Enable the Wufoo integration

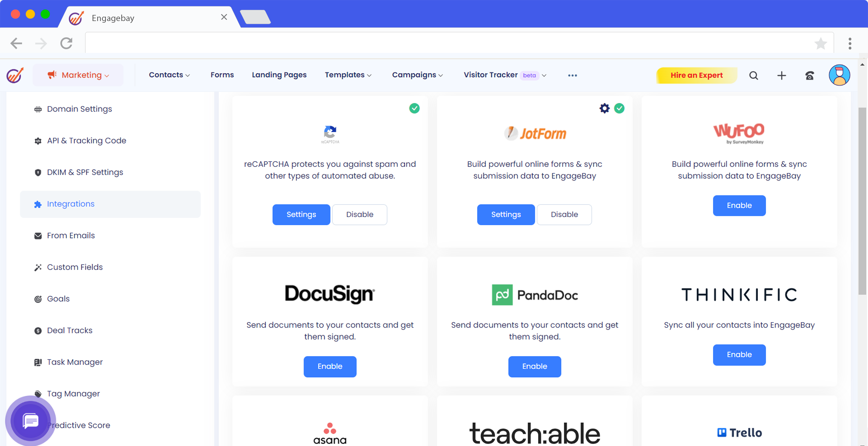[x=739, y=206]
